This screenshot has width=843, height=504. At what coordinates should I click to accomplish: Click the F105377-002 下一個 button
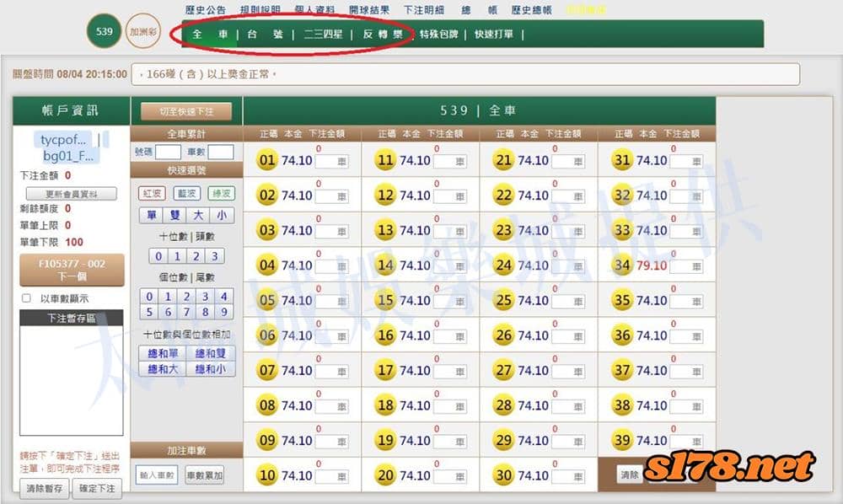[x=72, y=271]
